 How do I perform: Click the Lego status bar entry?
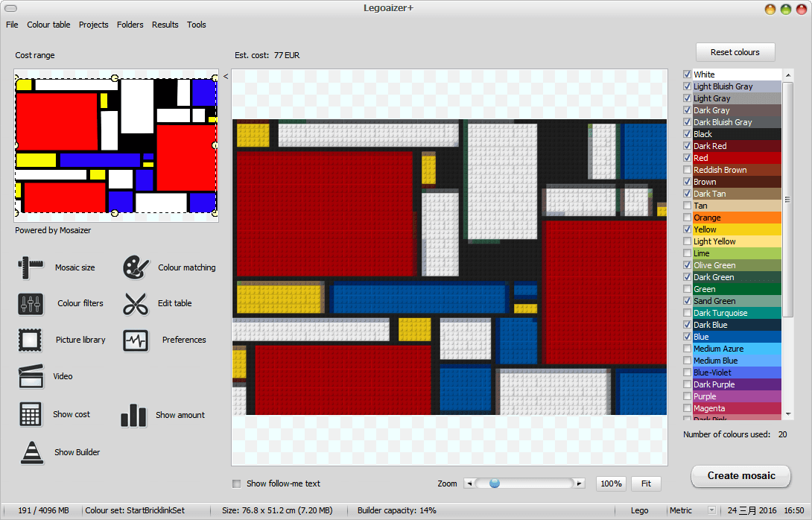click(x=640, y=510)
